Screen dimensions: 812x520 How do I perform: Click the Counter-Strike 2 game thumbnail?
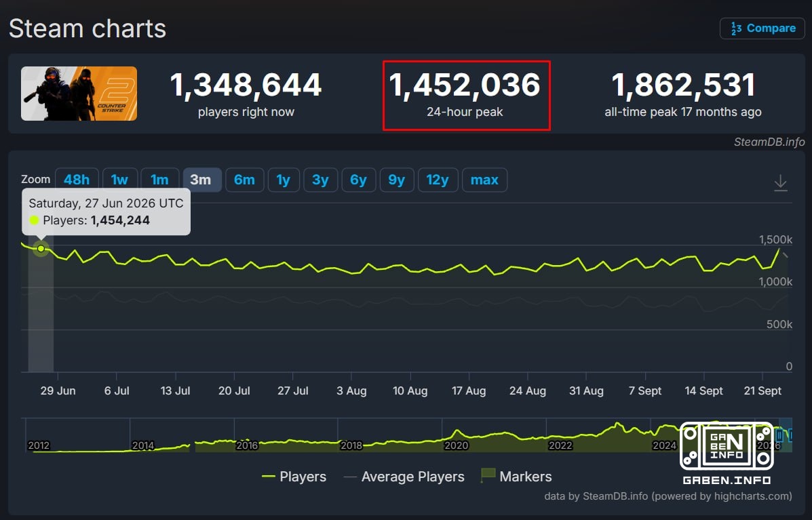(79, 94)
